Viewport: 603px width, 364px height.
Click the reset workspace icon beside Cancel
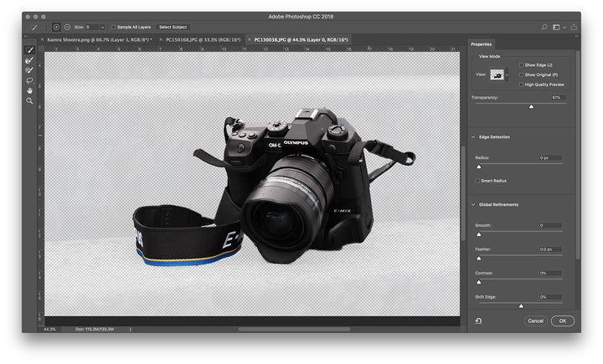pos(478,320)
